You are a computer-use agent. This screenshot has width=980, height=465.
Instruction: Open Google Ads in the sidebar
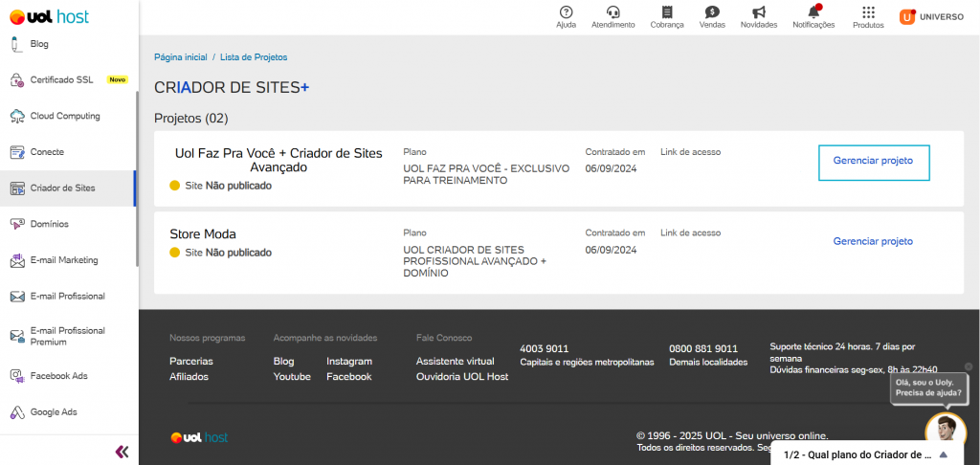54,412
